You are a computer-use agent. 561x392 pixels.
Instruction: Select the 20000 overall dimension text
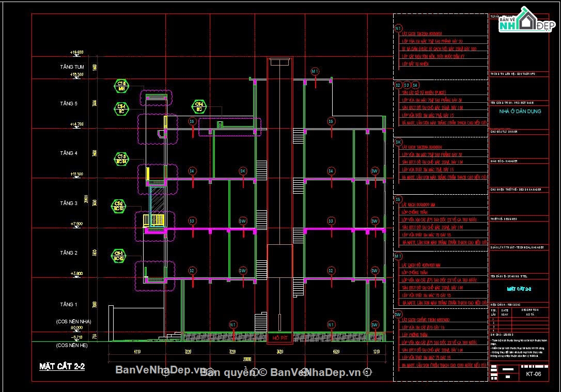click(x=247, y=359)
